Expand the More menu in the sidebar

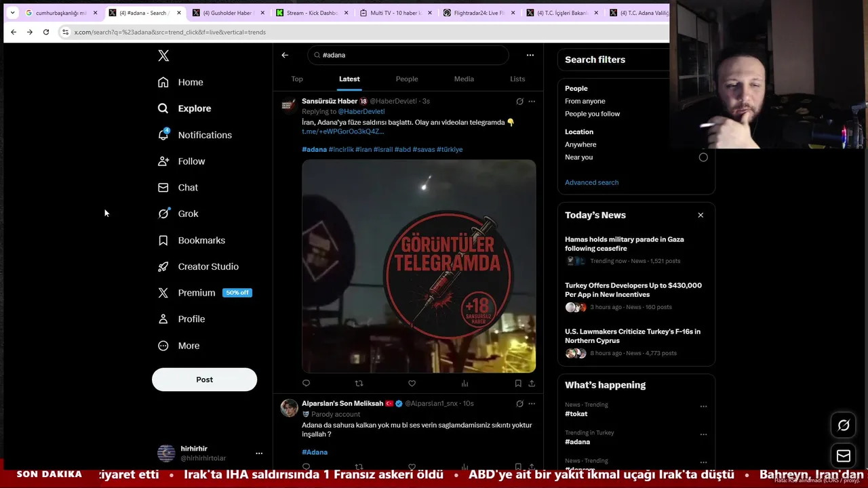coord(178,346)
